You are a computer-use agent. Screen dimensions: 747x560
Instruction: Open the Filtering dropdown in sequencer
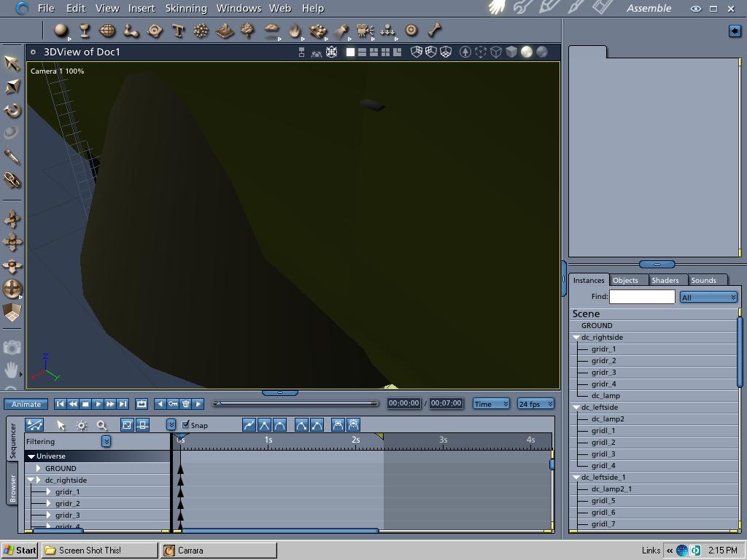[107, 441]
